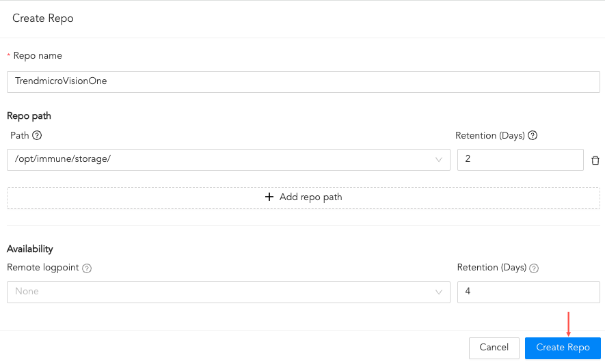Screen dimensions: 605x364
Task: Click the Repo name field label
Action: tap(38, 56)
